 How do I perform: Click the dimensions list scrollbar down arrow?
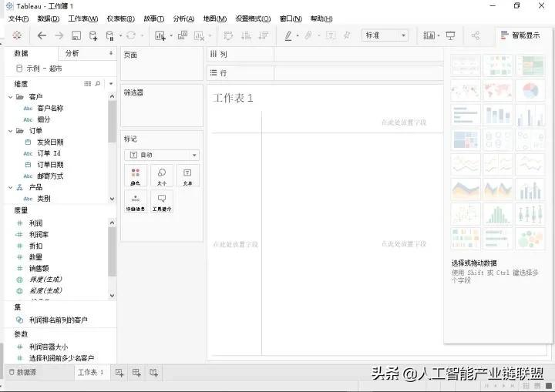[112, 199]
